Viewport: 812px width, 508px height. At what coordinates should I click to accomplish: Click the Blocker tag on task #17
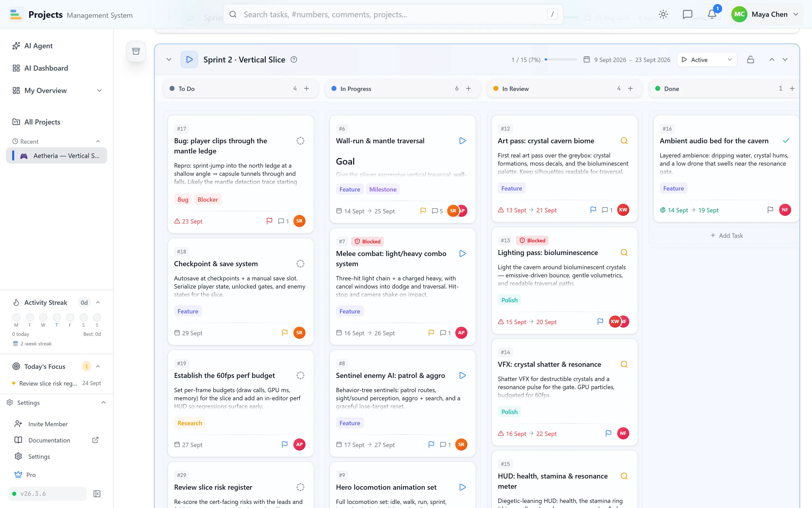coord(208,200)
